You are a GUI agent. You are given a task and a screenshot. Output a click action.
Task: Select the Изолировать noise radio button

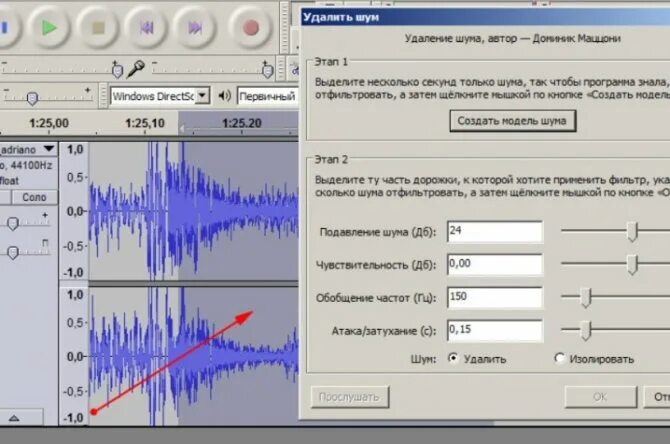click(x=559, y=358)
